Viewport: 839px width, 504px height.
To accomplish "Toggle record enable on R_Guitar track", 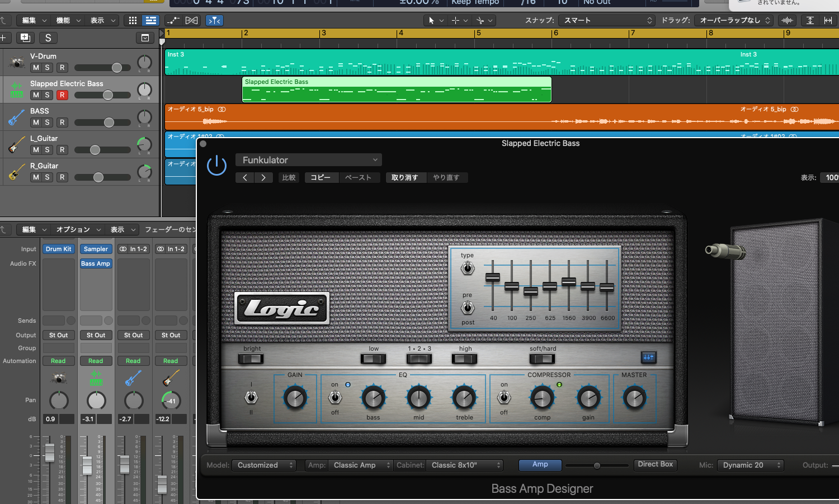I will (x=62, y=177).
